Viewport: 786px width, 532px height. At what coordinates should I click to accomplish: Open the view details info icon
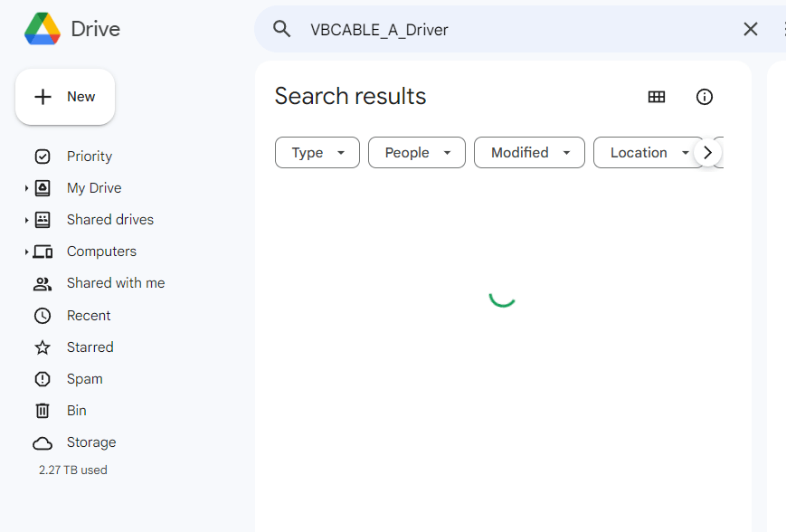(705, 97)
